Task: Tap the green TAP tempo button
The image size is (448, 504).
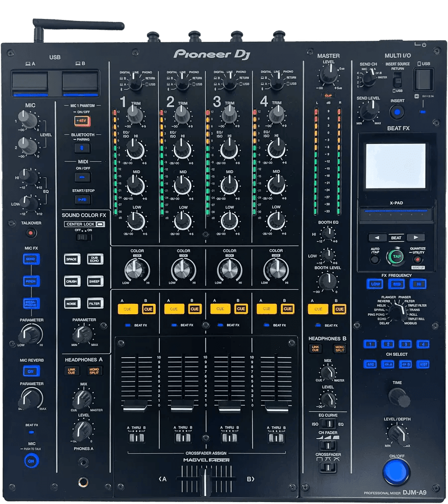Action: pyautogui.click(x=397, y=256)
